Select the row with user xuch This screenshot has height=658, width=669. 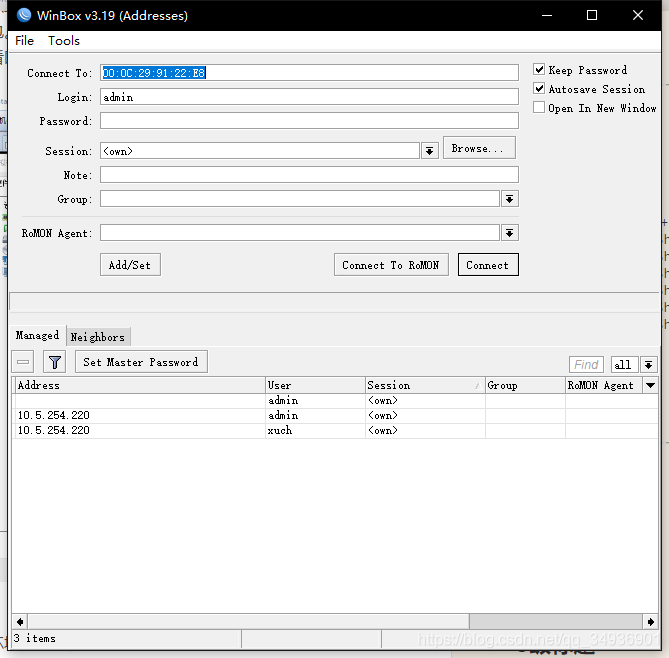(x=335, y=430)
